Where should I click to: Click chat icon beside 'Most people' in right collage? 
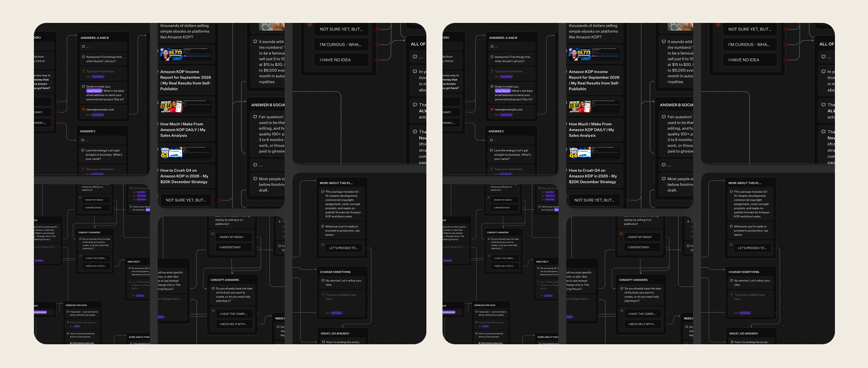(x=664, y=178)
